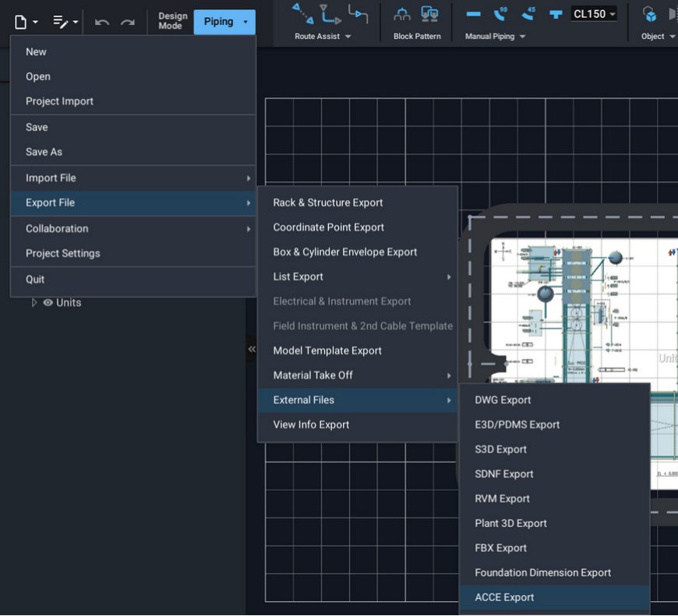
Task: Select Model Template Export
Action: click(x=358, y=350)
